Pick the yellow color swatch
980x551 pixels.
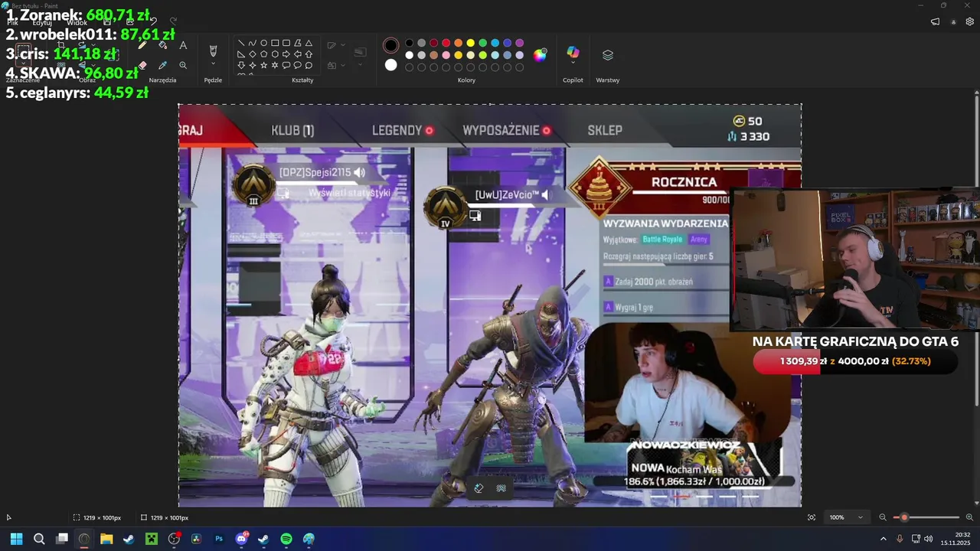click(470, 43)
